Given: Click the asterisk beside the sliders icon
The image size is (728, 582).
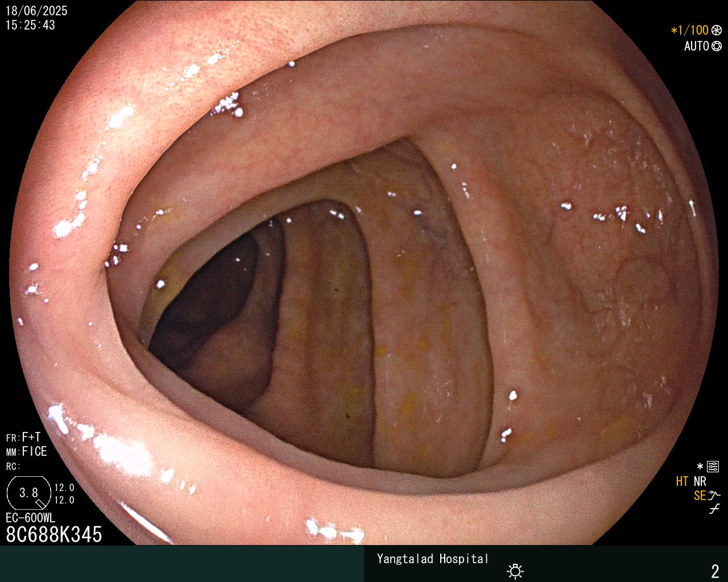Looking at the screenshot, I should (x=700, y=467).
